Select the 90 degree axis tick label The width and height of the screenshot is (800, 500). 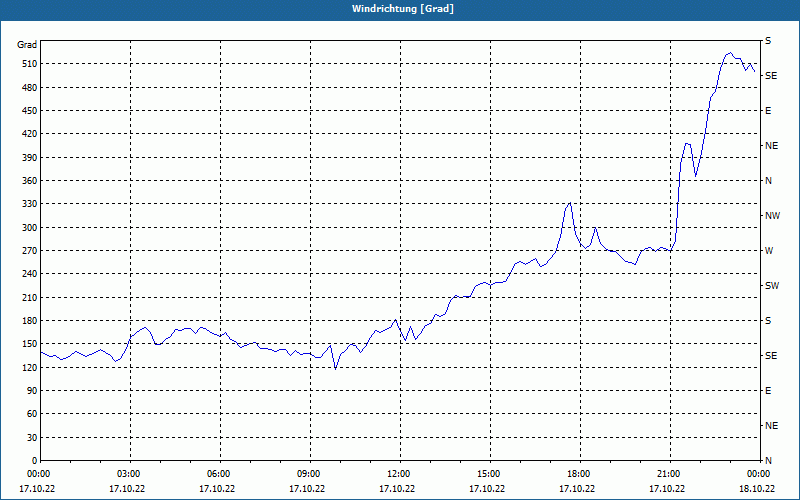pos(30,391)
